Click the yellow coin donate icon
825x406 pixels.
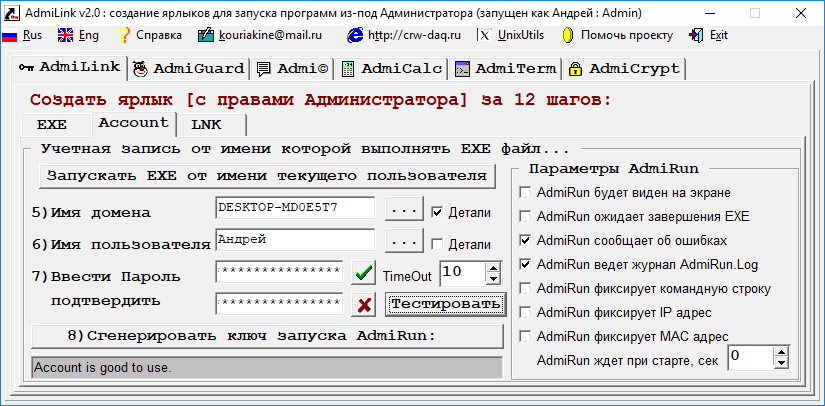tap(568, 35)
